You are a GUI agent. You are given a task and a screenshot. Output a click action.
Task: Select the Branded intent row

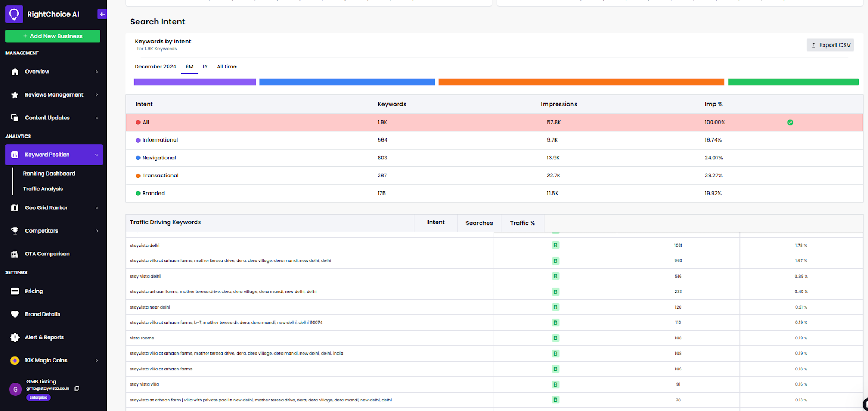[494, 193]
